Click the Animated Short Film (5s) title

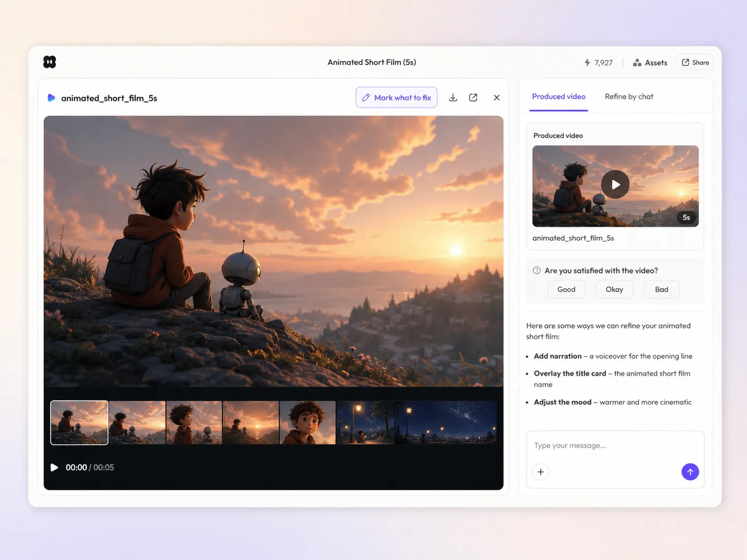[x=372, y=62]
